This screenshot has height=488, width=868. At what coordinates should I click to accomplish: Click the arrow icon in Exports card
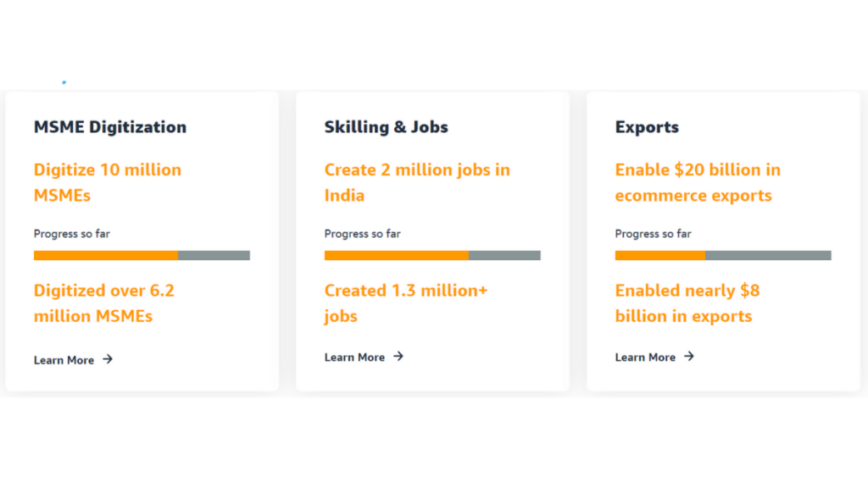[688, 357]
